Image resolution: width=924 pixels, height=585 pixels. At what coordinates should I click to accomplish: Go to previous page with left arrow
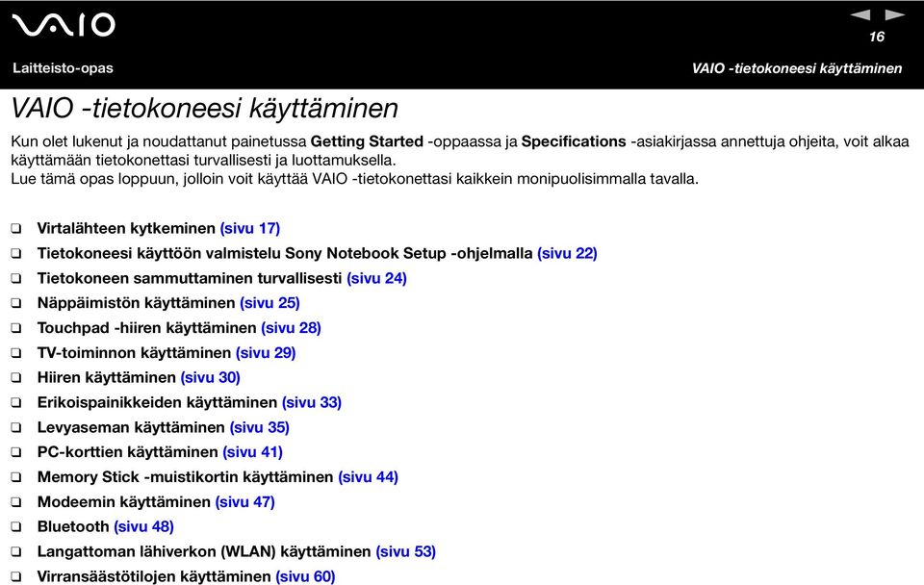coord(860,14)
